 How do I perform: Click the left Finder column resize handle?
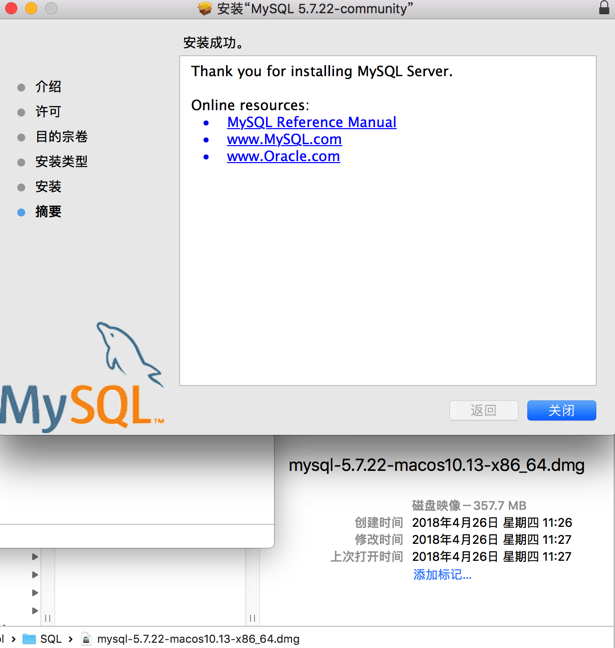48,618
